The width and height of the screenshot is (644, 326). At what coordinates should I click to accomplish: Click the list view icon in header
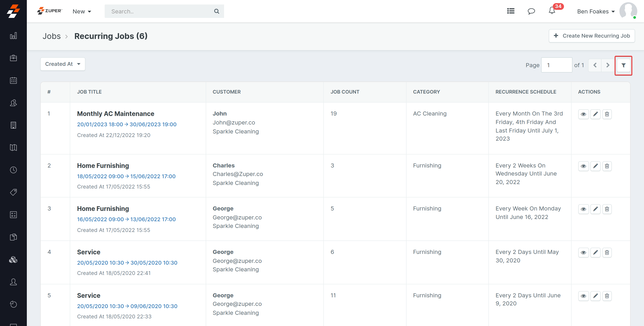511,11
